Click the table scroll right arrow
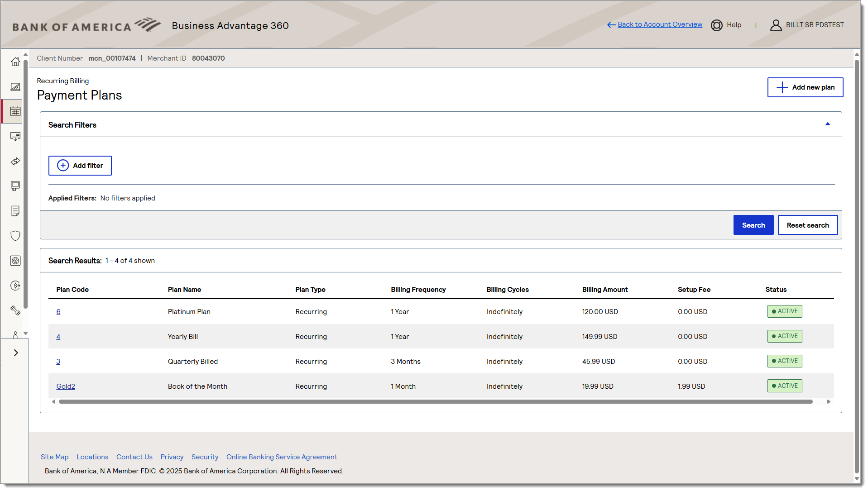The height and width of the screenshot is (491, 868). pyautogui.click(x=829, y=402)
